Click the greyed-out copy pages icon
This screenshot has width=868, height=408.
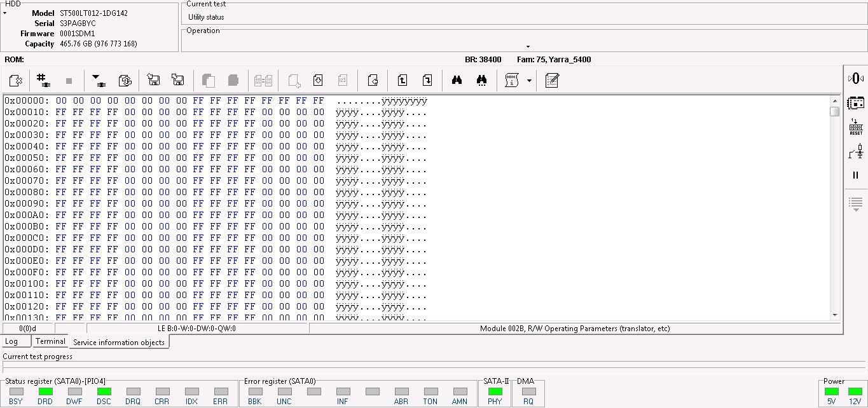coord(208,81)
